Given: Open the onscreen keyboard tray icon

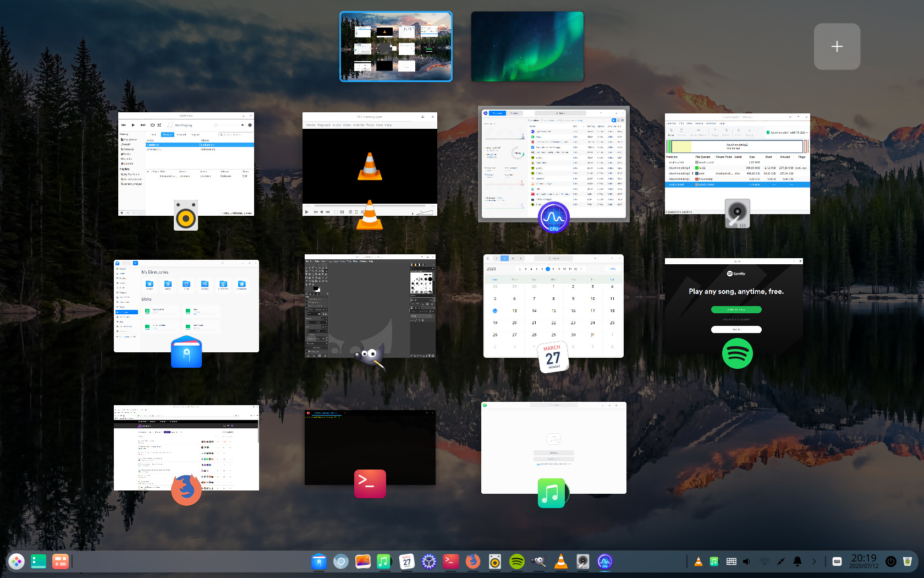Looking at the screenshot, I should (x=837, y=561).
